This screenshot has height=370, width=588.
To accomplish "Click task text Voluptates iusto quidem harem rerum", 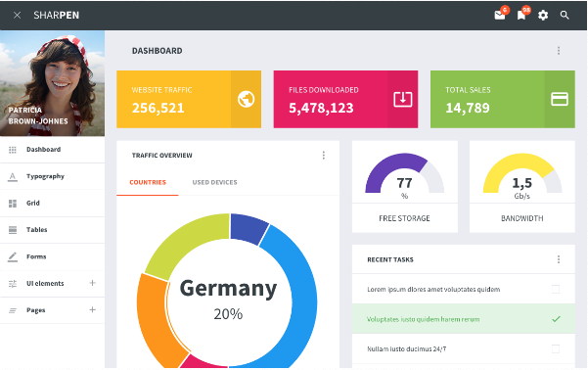I will [x=423, y=319].
